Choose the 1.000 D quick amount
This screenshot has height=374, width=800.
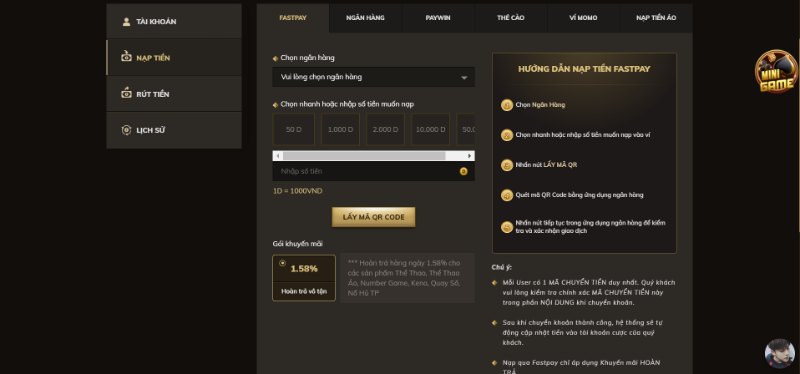pyautogui.click(x=340, y=130)
